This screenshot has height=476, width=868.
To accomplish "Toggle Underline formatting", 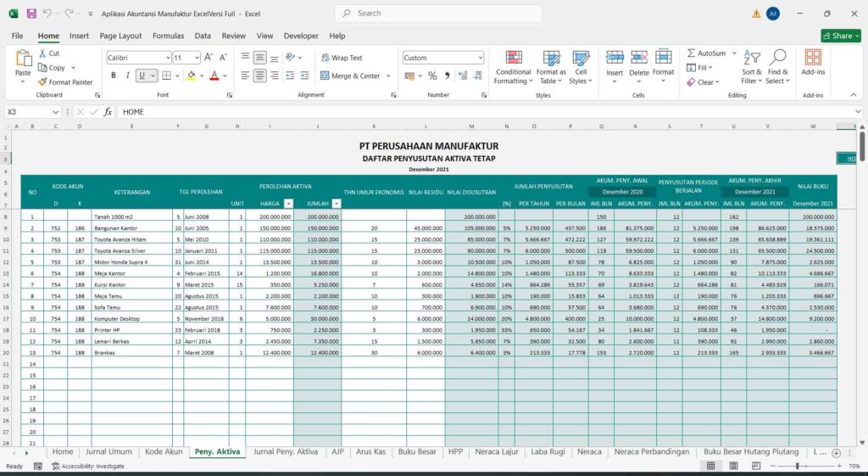I will pos(142,76).
